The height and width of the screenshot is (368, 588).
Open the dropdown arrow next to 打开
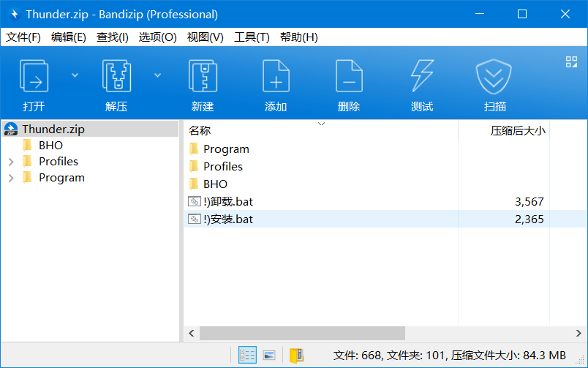point(75,75)
